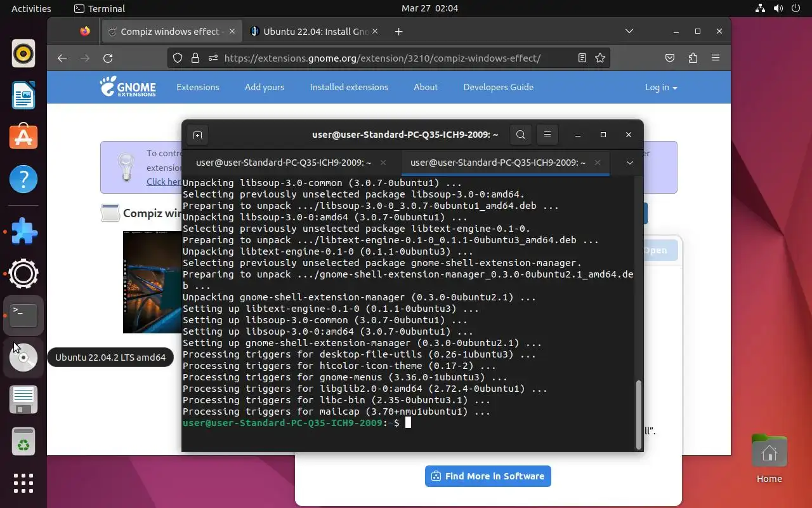Open Installed extensions nav item
The height and width of the screenshot is (508, 812).
tap(349, 87)
